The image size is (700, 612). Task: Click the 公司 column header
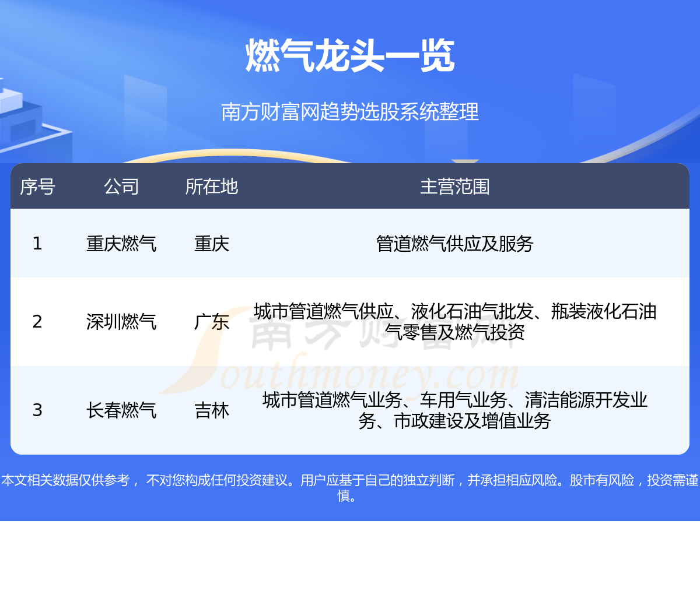coord(121,187)
